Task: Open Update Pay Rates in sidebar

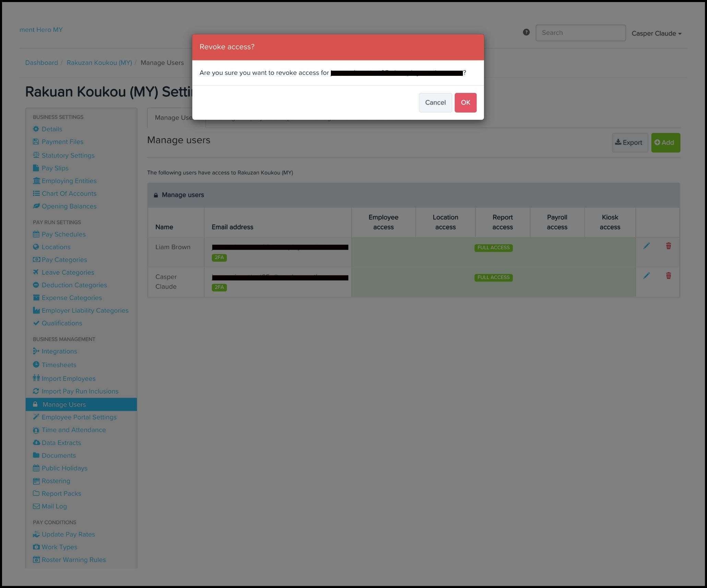Action: click(68, 534)
